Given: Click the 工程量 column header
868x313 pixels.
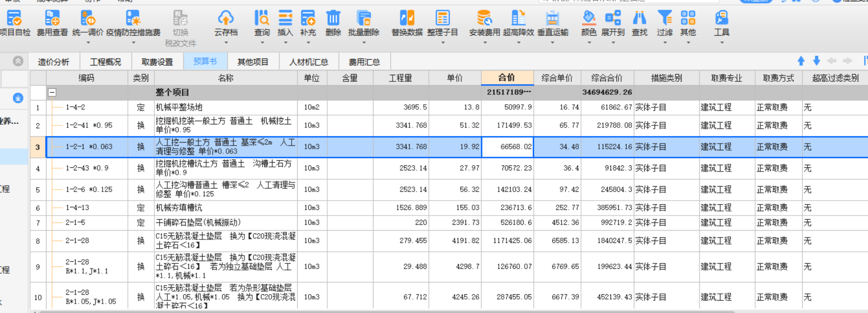Looking at the screenshot, I should click(400, 78).
